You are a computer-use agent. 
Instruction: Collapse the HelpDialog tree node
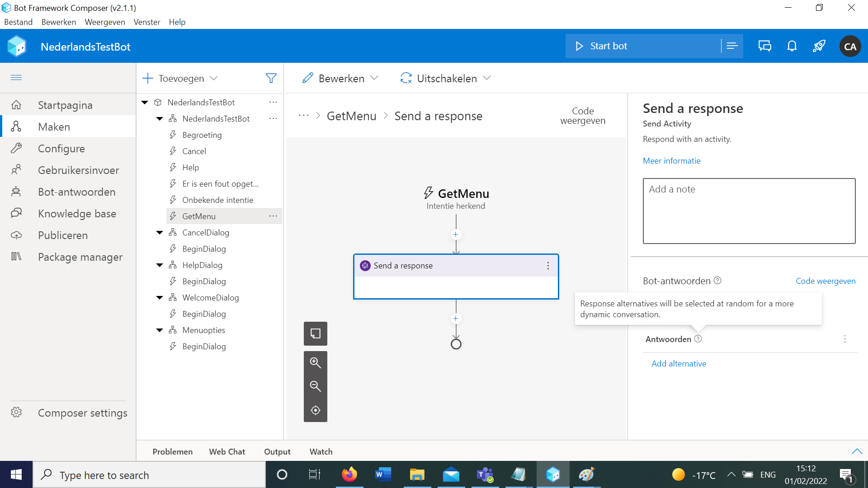click(160, 265)
